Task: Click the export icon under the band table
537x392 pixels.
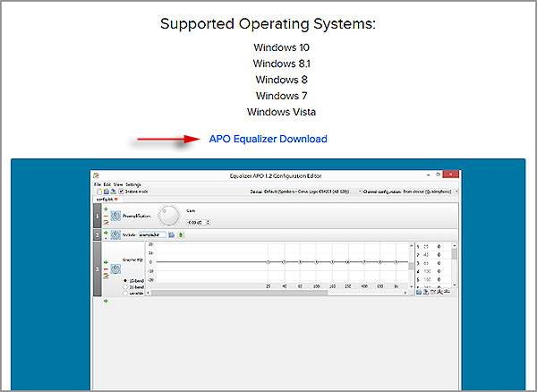Action: coord(426,292)
